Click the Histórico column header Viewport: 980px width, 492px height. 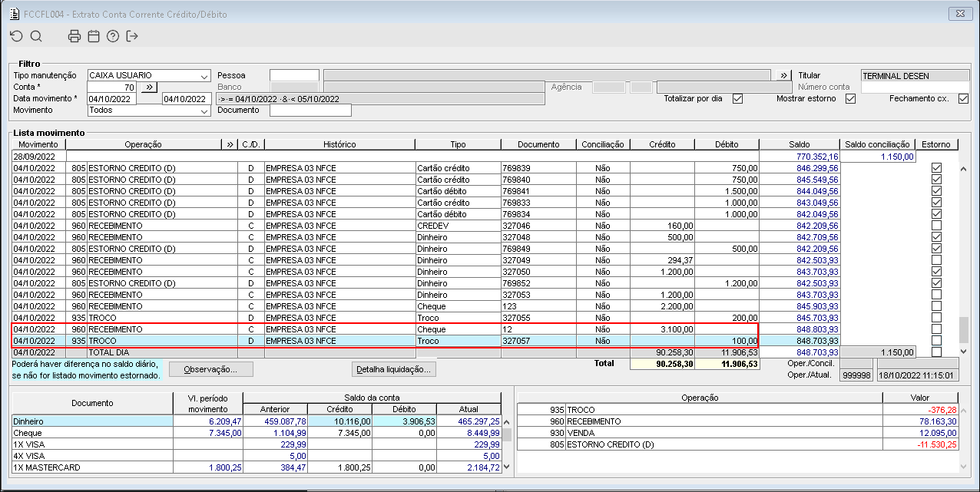click(339, 144)
